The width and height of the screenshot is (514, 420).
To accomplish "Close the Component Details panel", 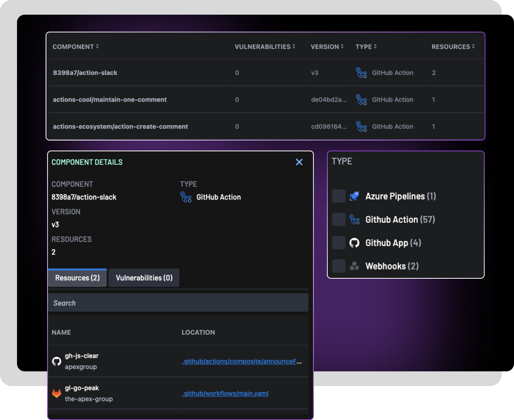I will tap(299, 162).
